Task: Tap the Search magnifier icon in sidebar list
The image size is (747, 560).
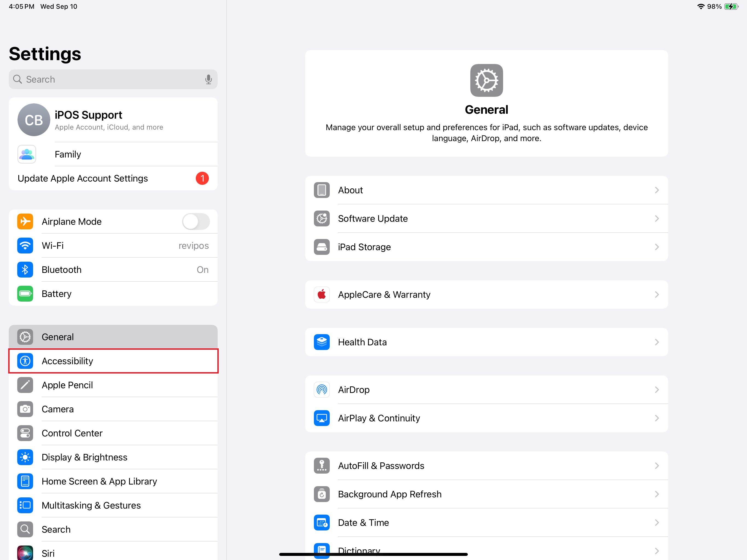Action: 25,529
